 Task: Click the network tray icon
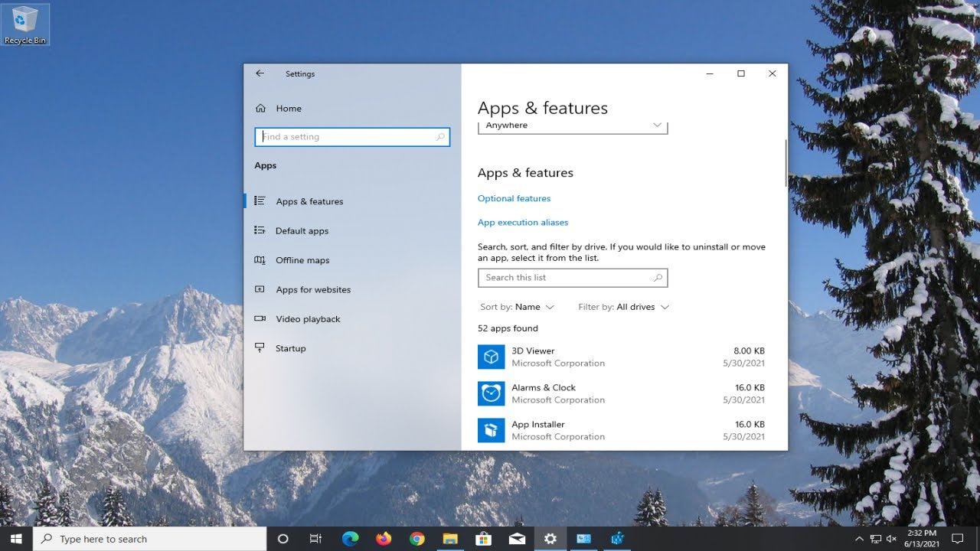pos(875,539)
